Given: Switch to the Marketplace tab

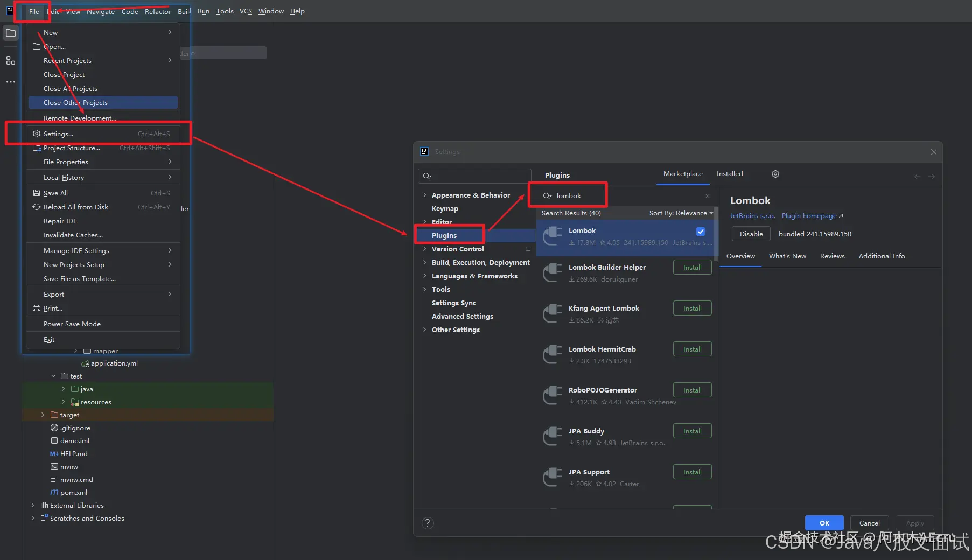Looking at the screenshot, I should (683, 174).
